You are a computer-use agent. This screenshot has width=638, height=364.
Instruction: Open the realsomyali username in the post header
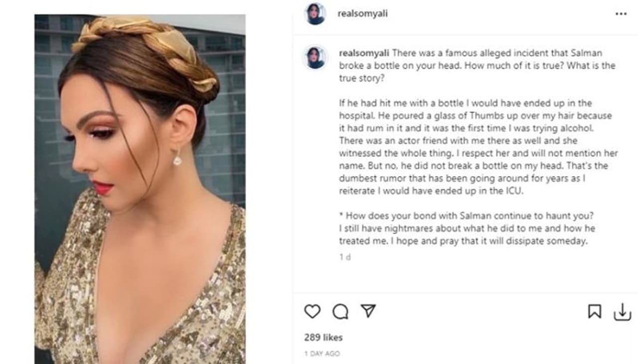pos(362,14)
